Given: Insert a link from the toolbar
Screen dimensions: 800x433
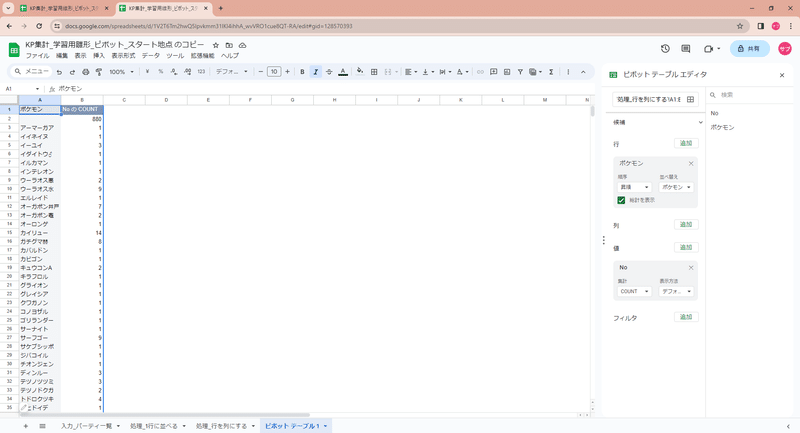Looking at the screenshot, I should pos(480,72).
